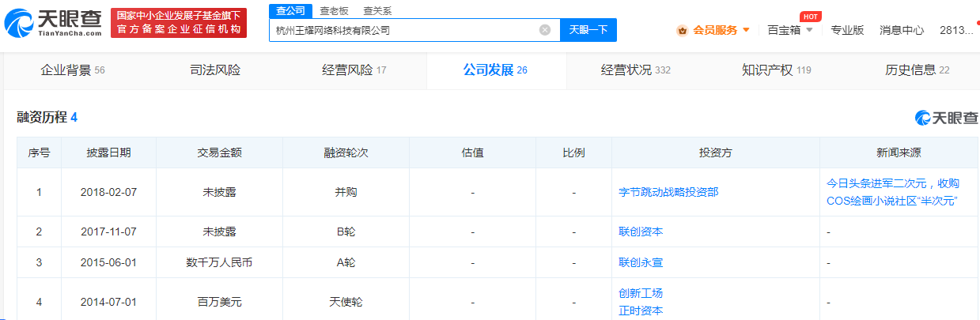Open investor link 联创资本
Viewport: 980px width, 320px height.
tap(641, 232)
